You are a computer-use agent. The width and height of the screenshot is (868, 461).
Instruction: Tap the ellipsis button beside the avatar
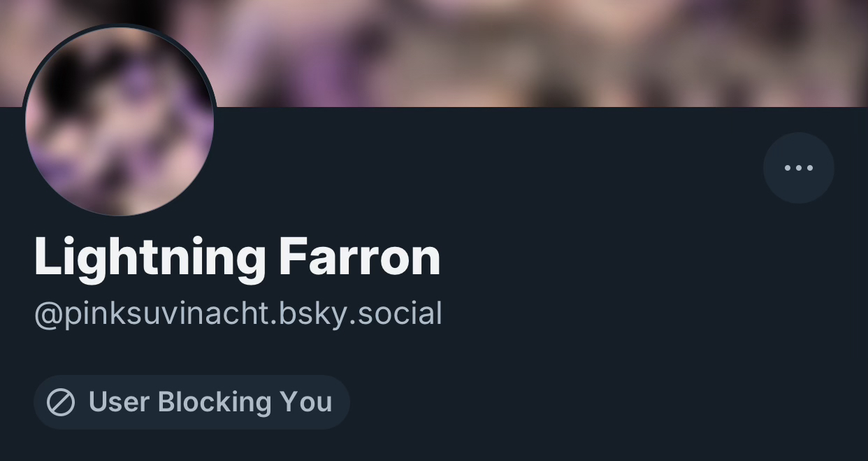(x=798, y=168)
